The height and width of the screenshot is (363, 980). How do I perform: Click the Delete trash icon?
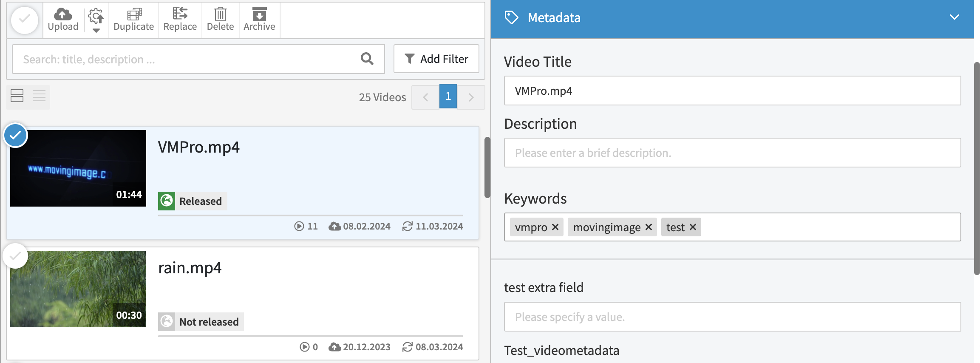click(220, 14)
